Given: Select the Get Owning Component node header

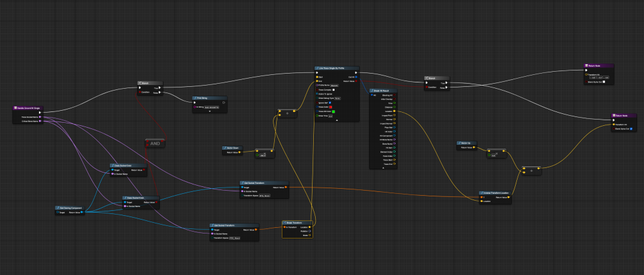Looking at the screenshot, I should pyautogui.click(x=70, y=207).
